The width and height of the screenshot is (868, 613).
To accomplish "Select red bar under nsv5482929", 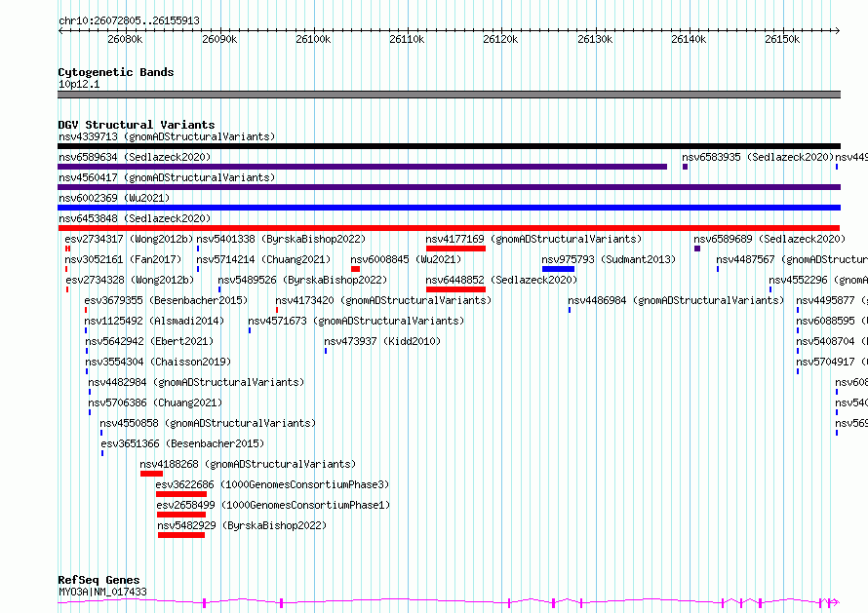I will [x=181, y=536].
